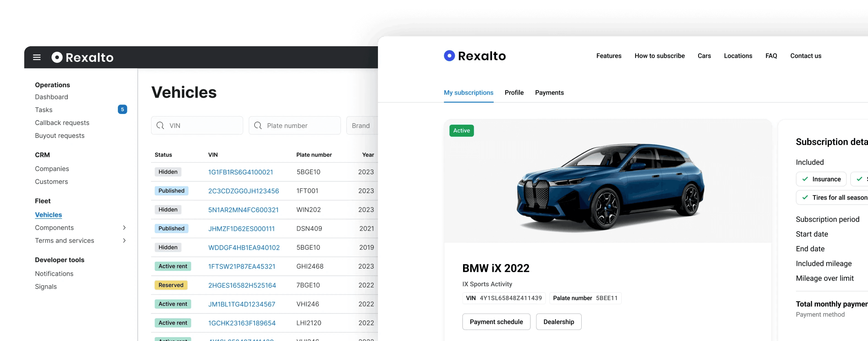Viewport: 868px width, 341px height.
Task: Click the Rexalto logo in dark header
Action: click(83, 57)
